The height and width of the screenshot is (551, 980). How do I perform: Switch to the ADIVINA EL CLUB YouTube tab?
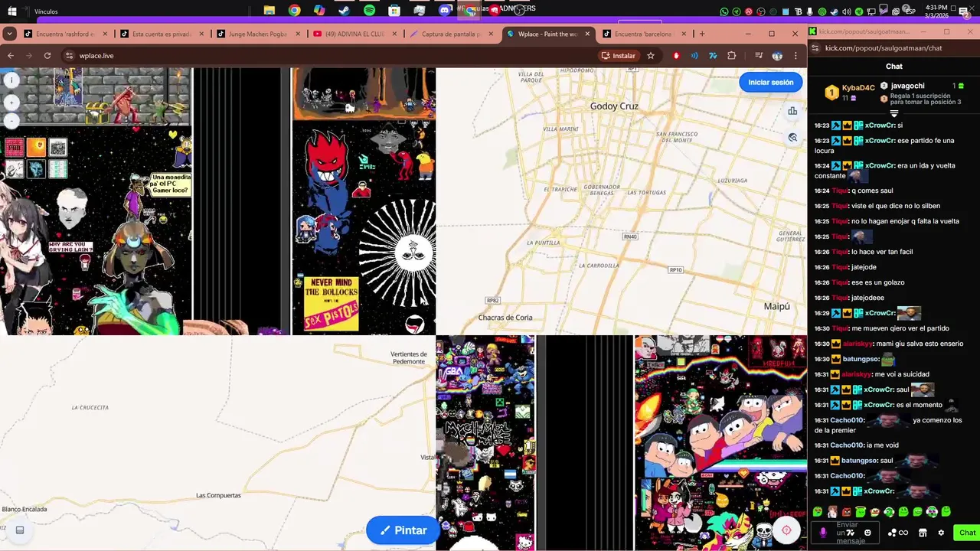[x=354, y=34]
